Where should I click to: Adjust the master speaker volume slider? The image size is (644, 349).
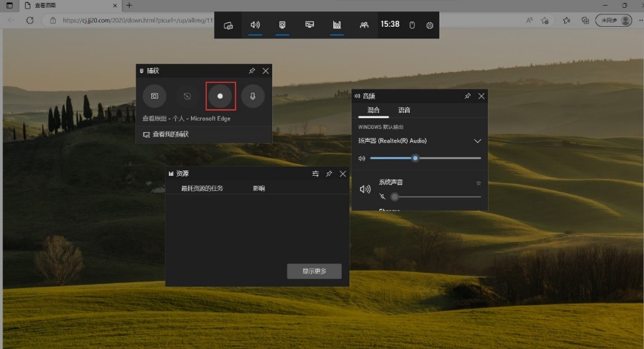[x=425, y=158]
